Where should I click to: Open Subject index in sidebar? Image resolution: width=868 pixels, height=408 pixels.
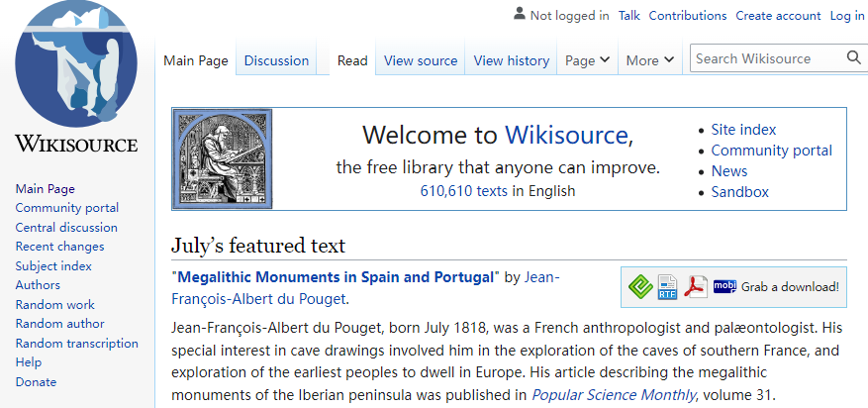click(53, 265)
